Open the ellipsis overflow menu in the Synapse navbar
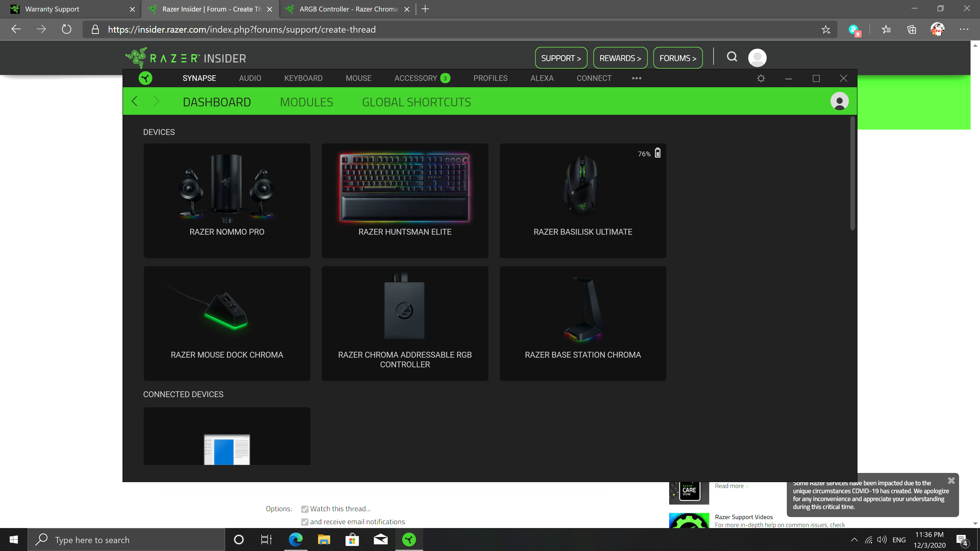 pyautogui.click(x=636, y=78)
